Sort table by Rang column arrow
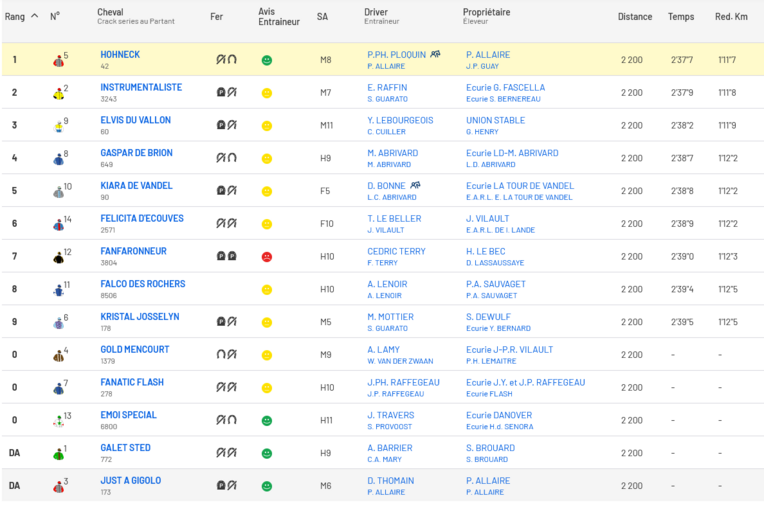The image size is (764, 505). coord(35,16)
